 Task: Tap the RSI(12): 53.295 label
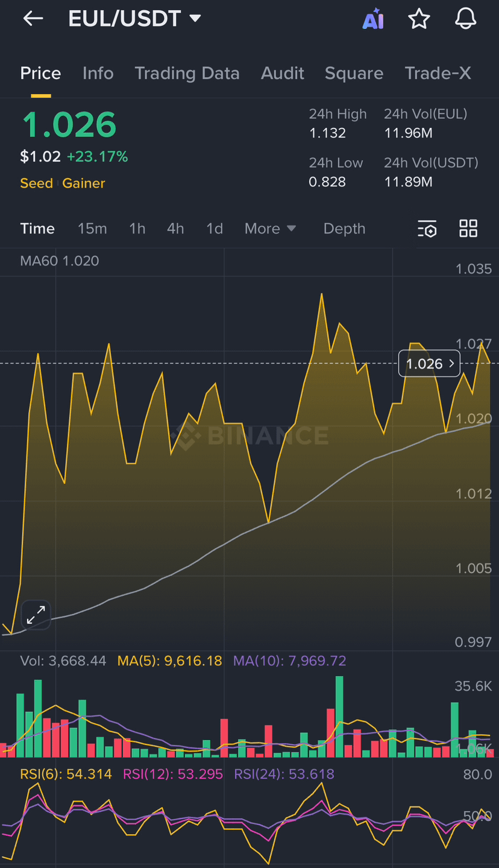pos(173,774)
